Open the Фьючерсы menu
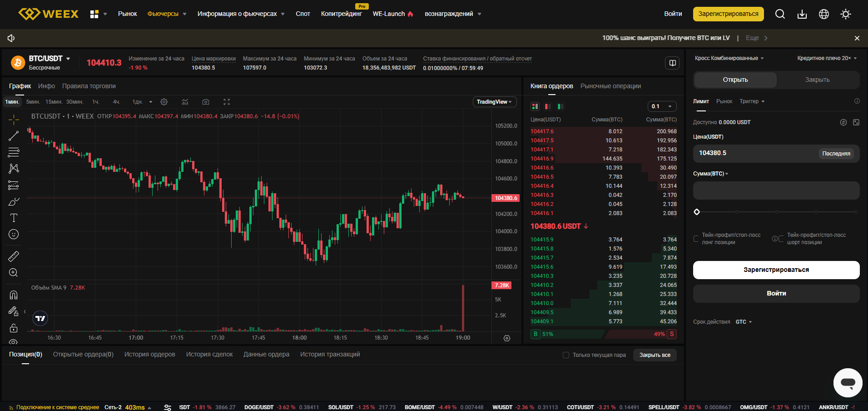This screenshot has width=868, height=411. [x=167, y=14]
